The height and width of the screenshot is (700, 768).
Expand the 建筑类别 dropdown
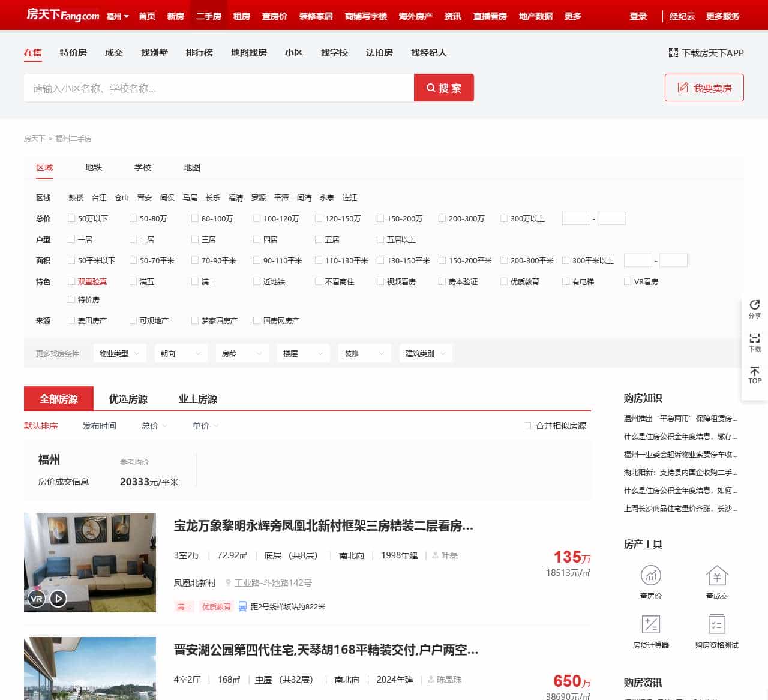click(426, 353)
